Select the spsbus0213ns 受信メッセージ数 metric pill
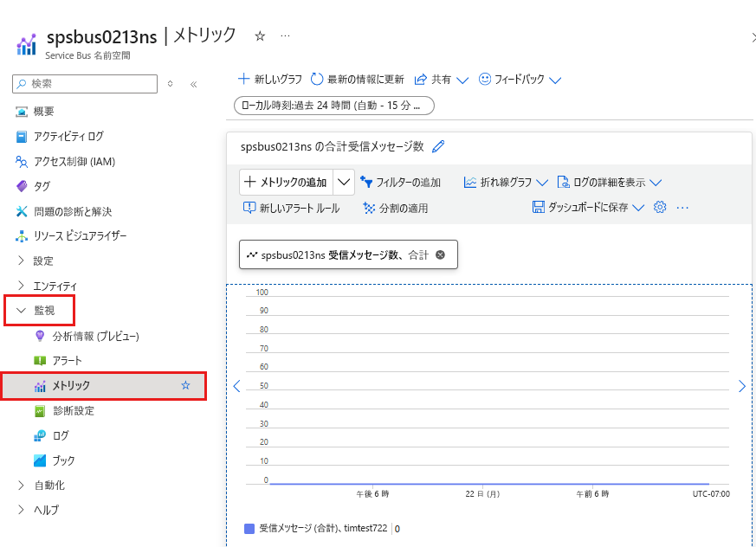This screenshot has width=756, height=547. click(348, 254)
